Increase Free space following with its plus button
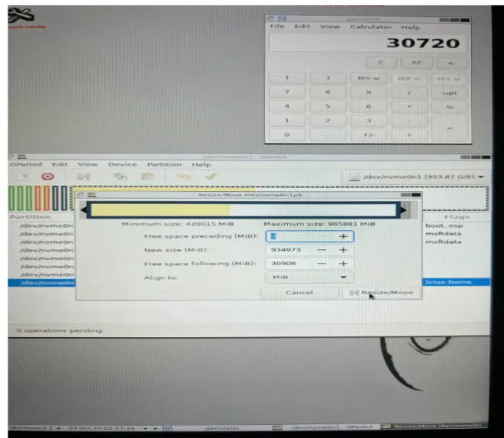 344,264
